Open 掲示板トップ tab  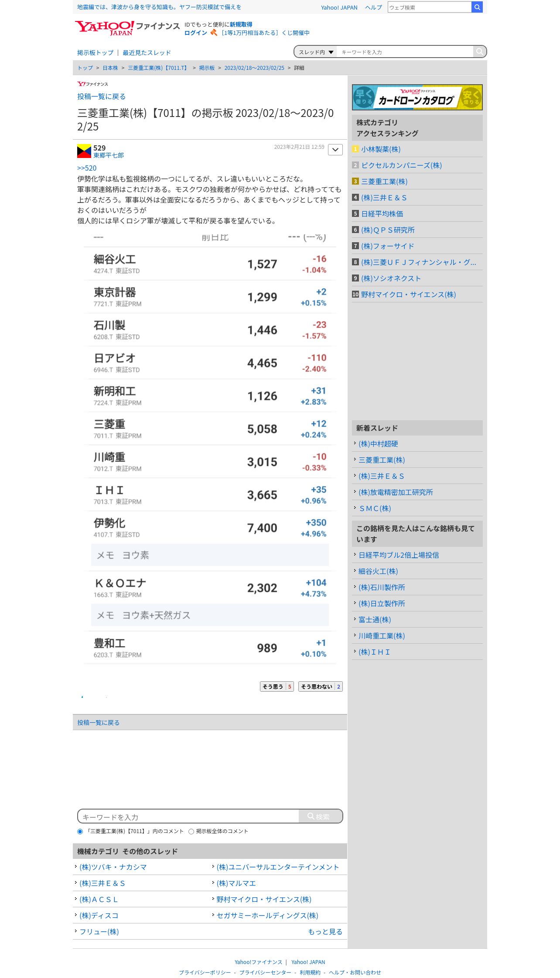pos(95,53)
